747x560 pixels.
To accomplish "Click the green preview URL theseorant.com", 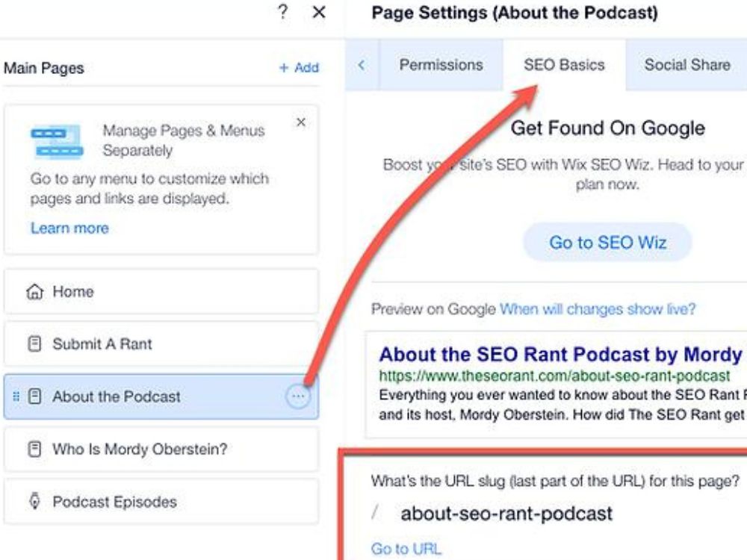I will 554,376.
